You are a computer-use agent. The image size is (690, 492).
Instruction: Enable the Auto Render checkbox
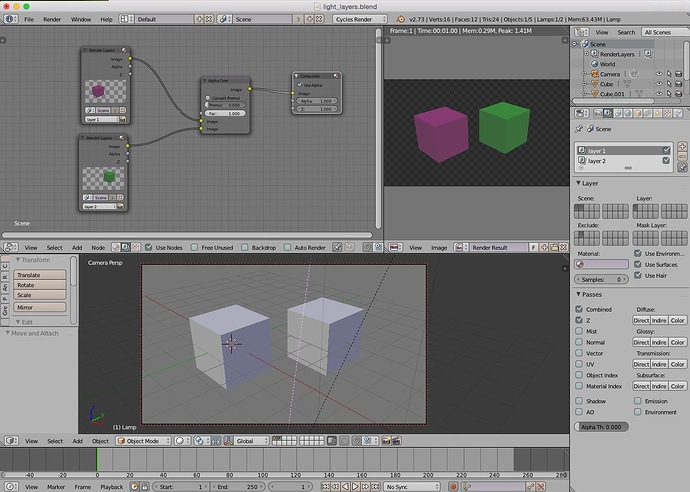(287, 248)
